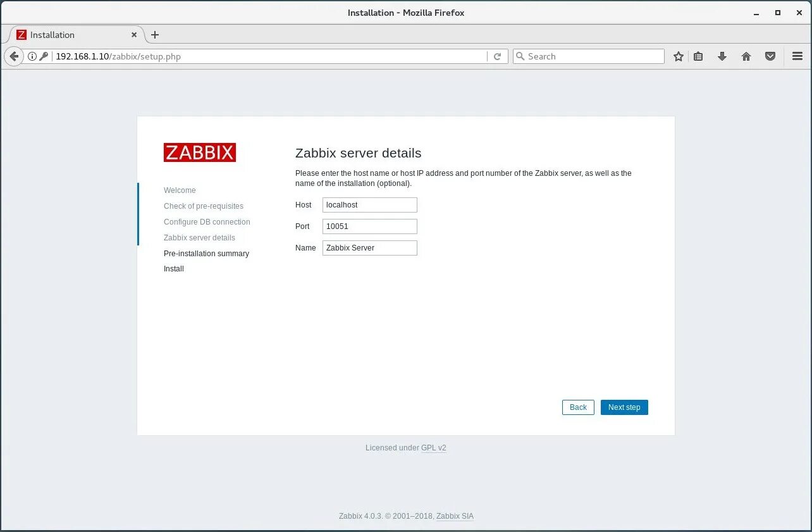812x532 pixels.
Task: Click the Name label
Action: pos(305,248)
